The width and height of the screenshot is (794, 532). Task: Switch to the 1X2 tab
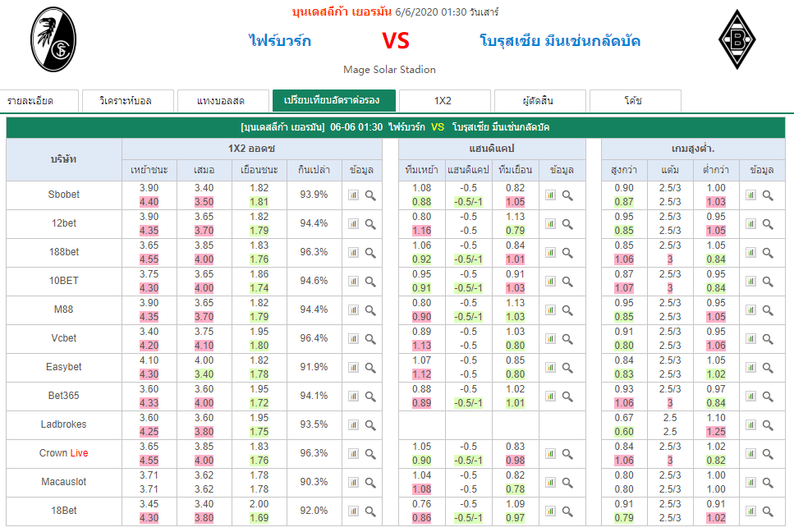coord(444,101)
